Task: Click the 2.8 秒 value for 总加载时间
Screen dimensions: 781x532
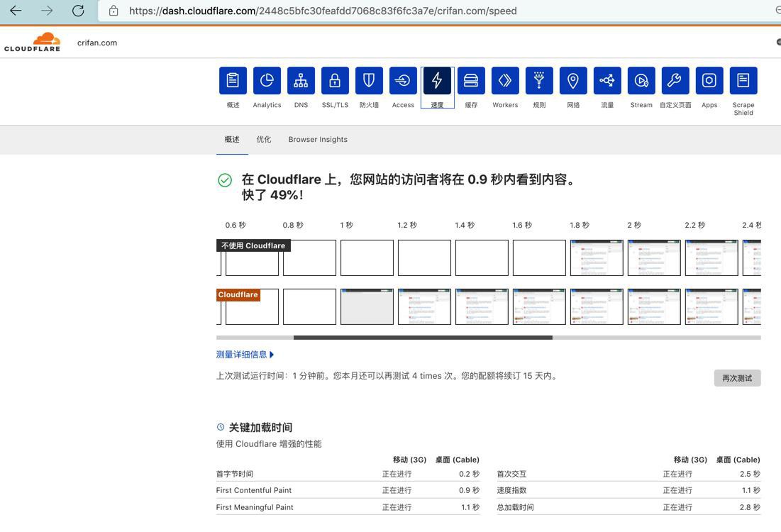Action: point(750,507)
